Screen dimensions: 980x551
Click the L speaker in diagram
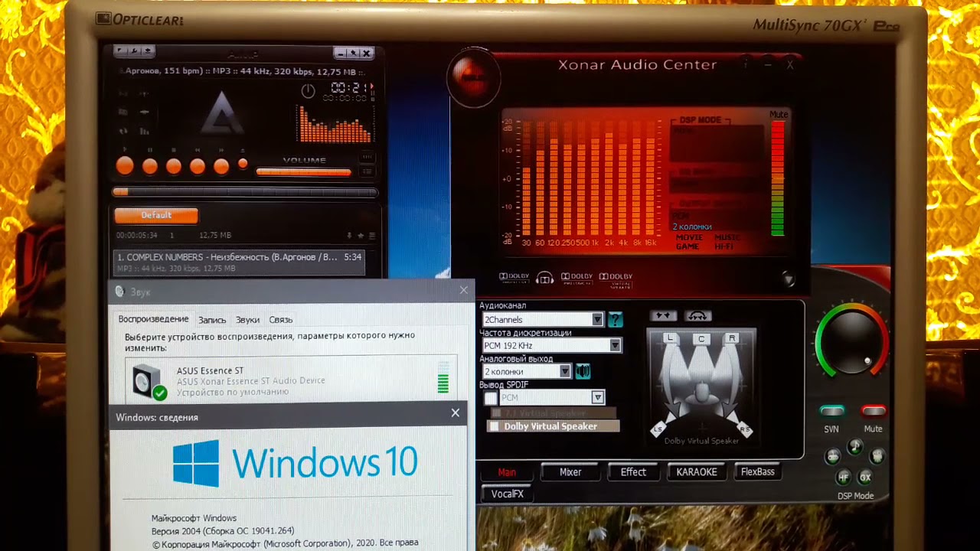coord(670,338)
